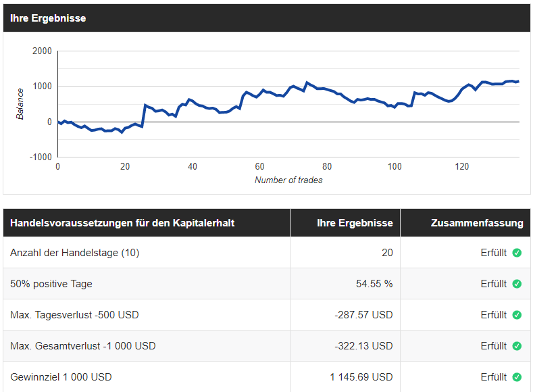Click green checkmark in Max. Tagesverlust row
Image resolution: width=533 pixels, height=392 pixels.
pyautogui.click(x=517, y=315)
